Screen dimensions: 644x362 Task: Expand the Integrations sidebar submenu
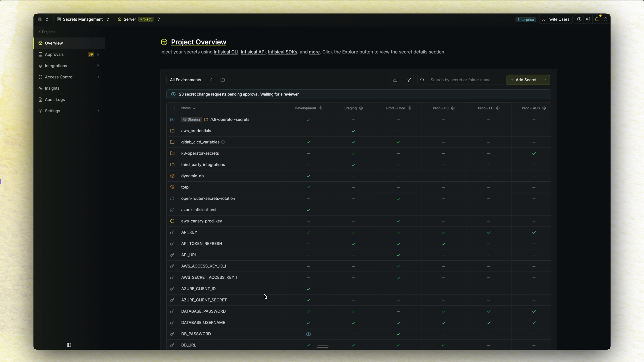pos(98,66)
